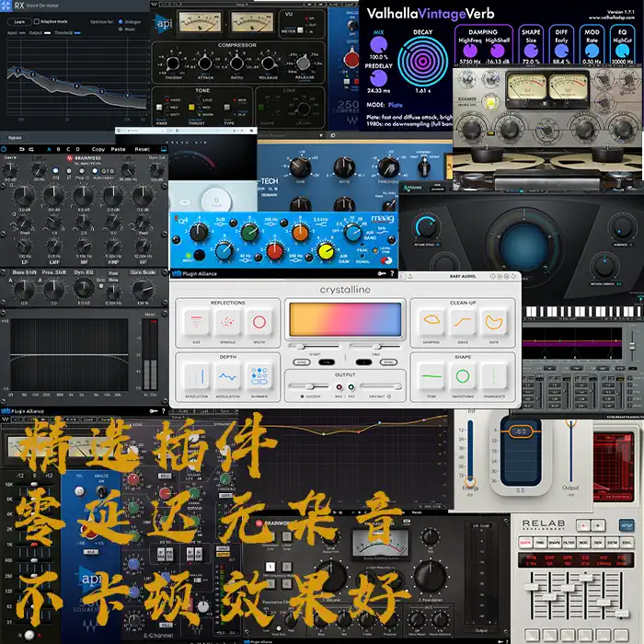Select the Damping icon in the Clean-Up section
Viewport: 644px width, 644px height.
pos(431,322)
